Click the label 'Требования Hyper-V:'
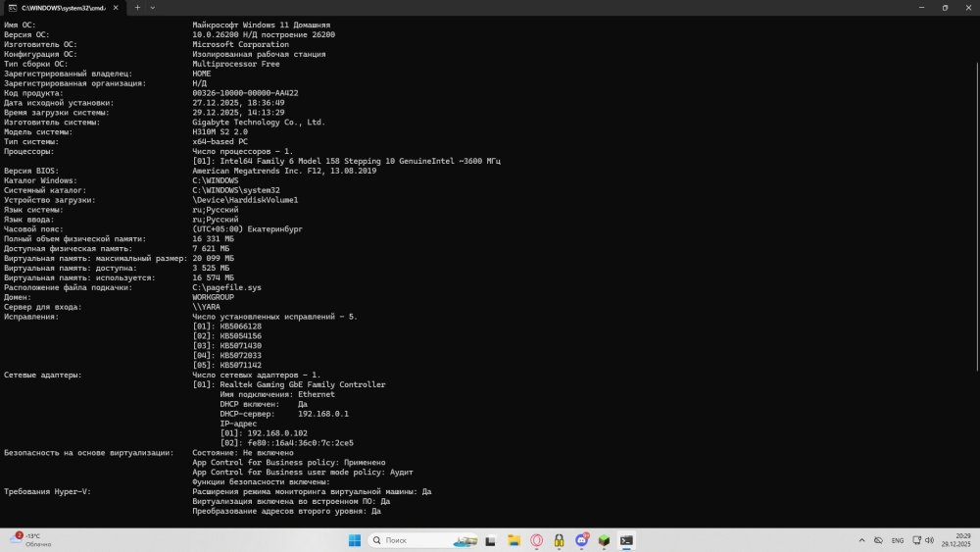The width and height of the screenshot is (980, 552). pyautogui.click(x=47, y=492)
